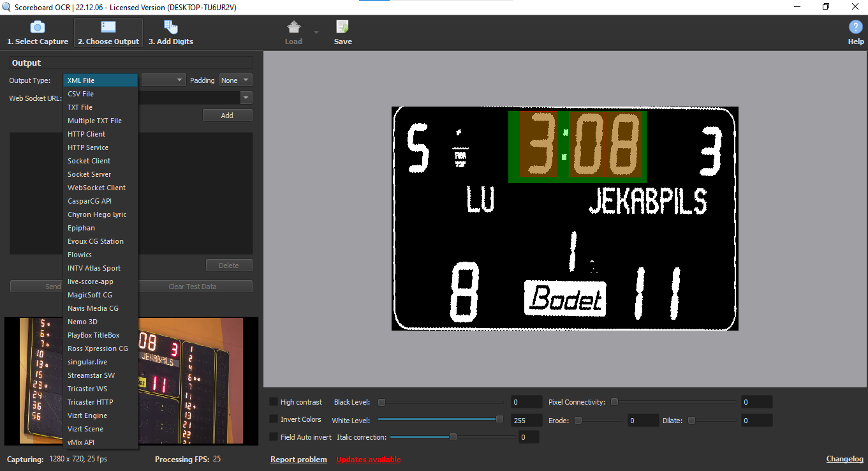
Task: Open the Select Capture step
Action: coord(38,33)
